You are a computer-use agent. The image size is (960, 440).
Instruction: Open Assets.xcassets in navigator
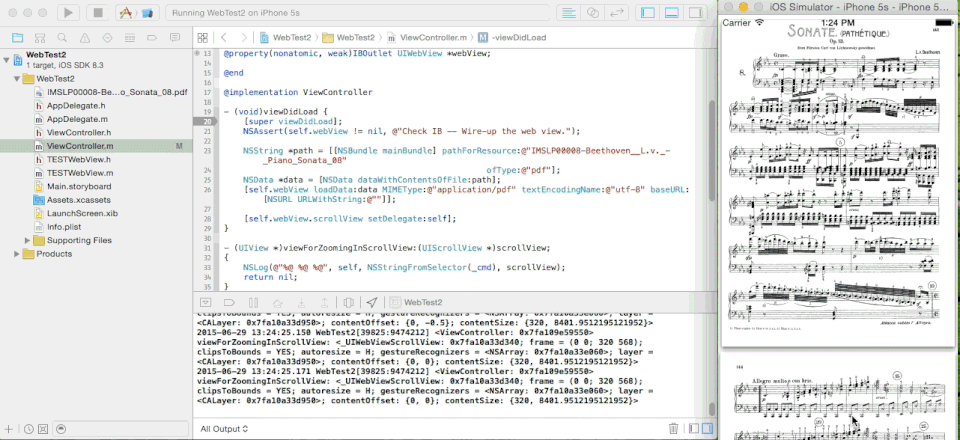(72, 200)
